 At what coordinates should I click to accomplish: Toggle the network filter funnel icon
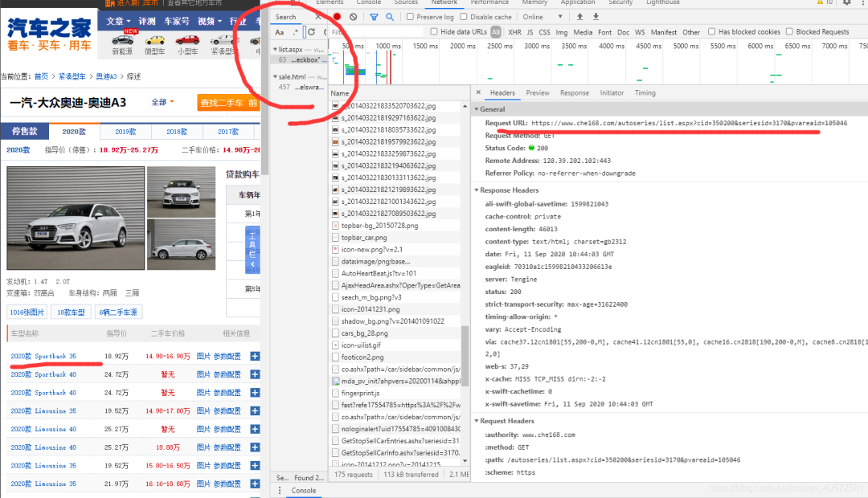click(374, 17)
